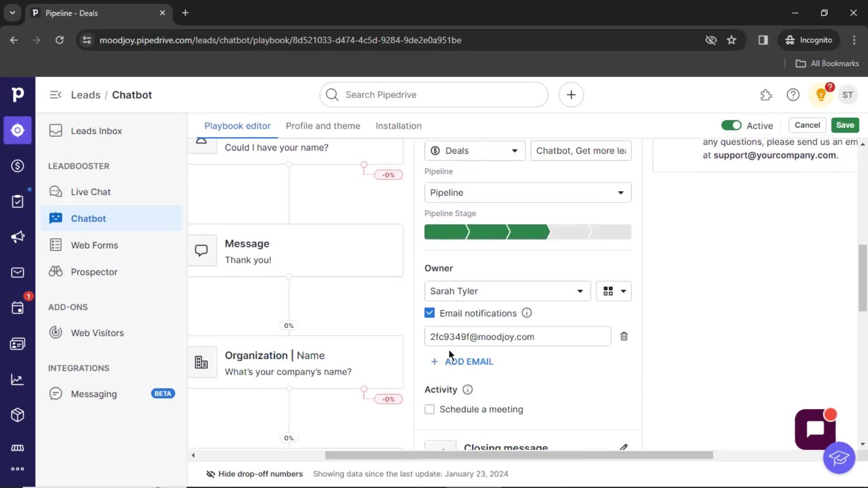
Task: Select Chatbot in the sidebar
Action: click(x=111, y=218)
